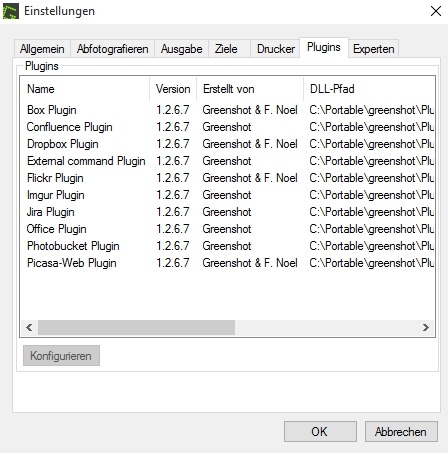This screenshot has width=448, height=453.
Task: Click author Greenshot in Confluence Plugin row
Action: pyautogui.click(x=227, y=127)
